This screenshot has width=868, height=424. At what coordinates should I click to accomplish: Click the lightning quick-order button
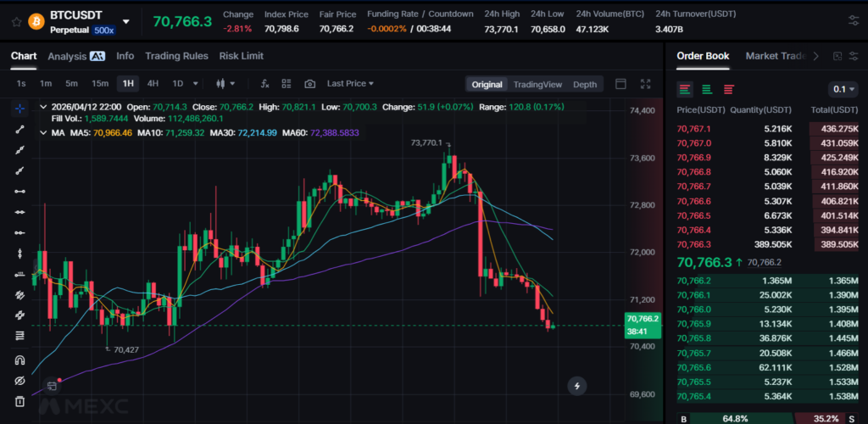[577, 386]
